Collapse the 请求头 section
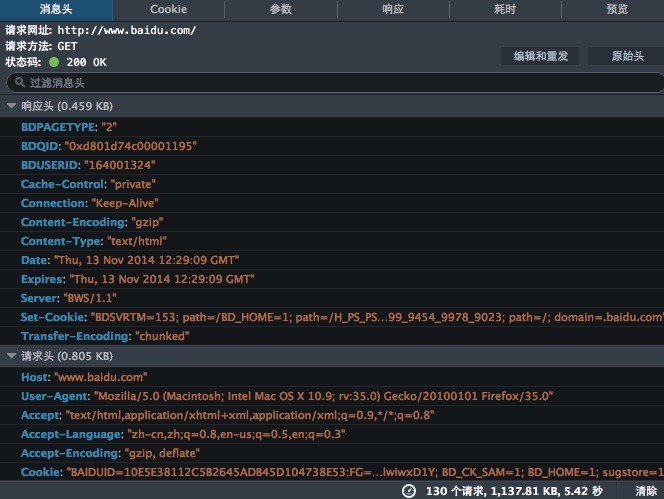 [11, 356]
